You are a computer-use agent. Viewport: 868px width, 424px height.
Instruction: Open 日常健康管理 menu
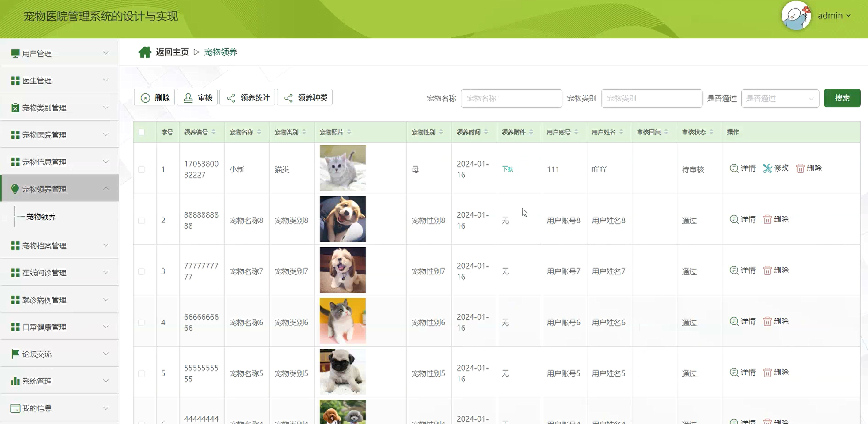click(59, 327)
